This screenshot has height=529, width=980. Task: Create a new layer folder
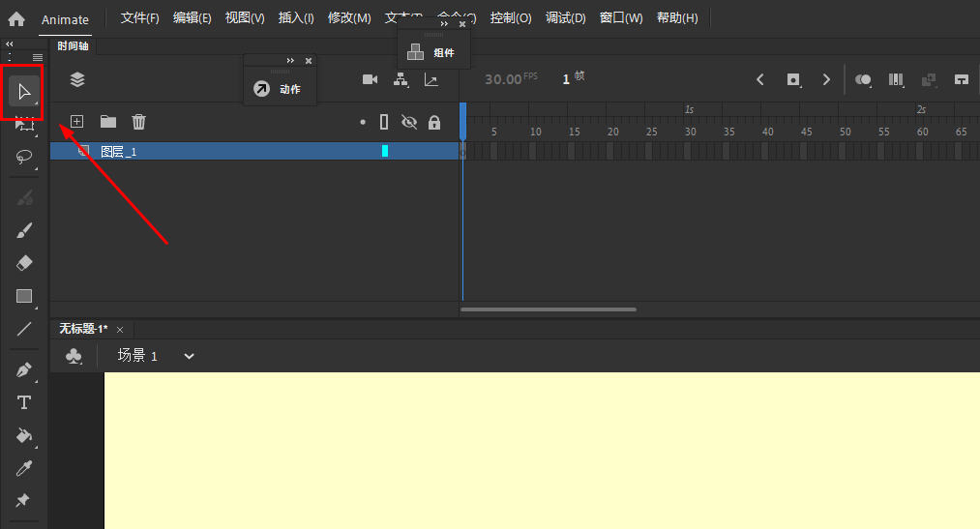point(108,121)
